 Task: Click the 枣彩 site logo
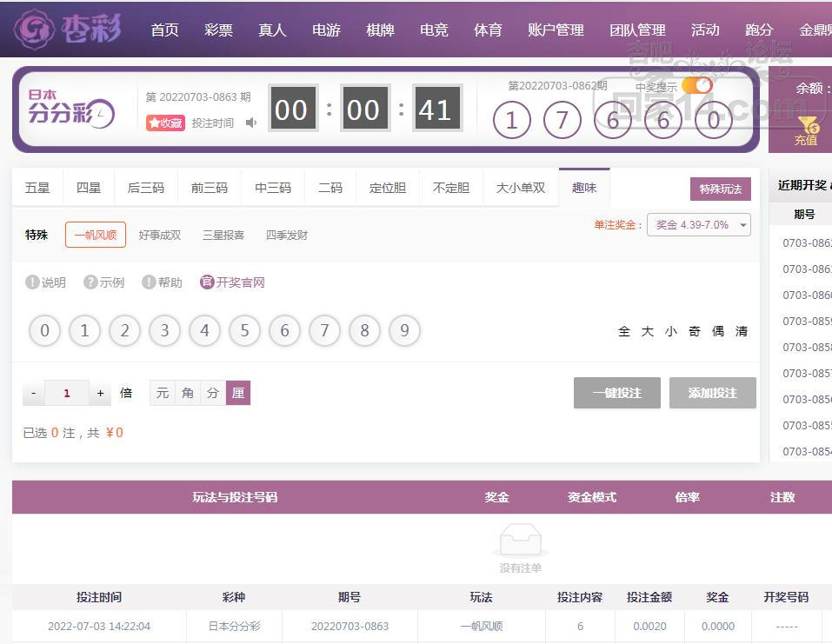(x=67, y=30)
